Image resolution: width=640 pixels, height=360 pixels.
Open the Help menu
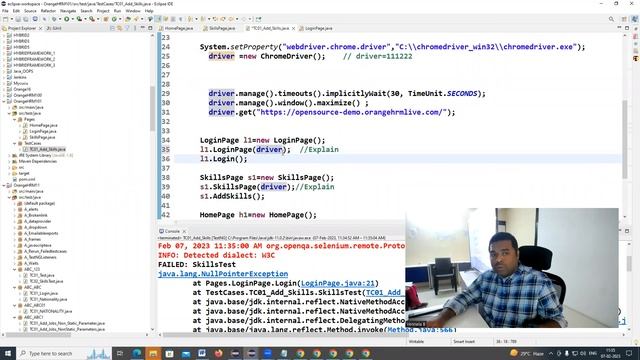click(149, 11)
